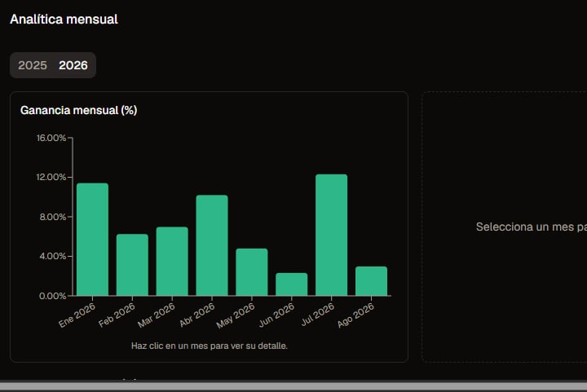Click the 8.00% axis label
Viewport: 587px width, 392px height.
53,217
